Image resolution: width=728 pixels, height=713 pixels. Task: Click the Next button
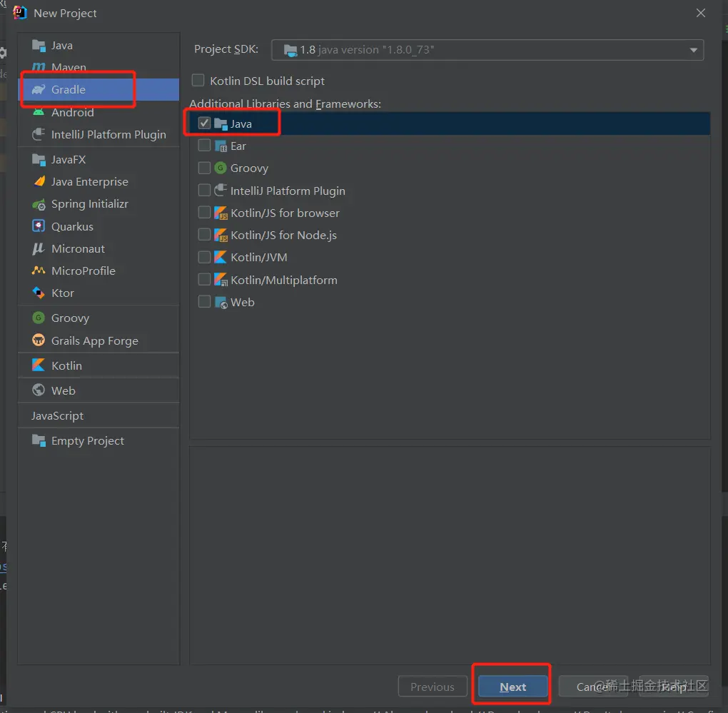tap(512, 687)
